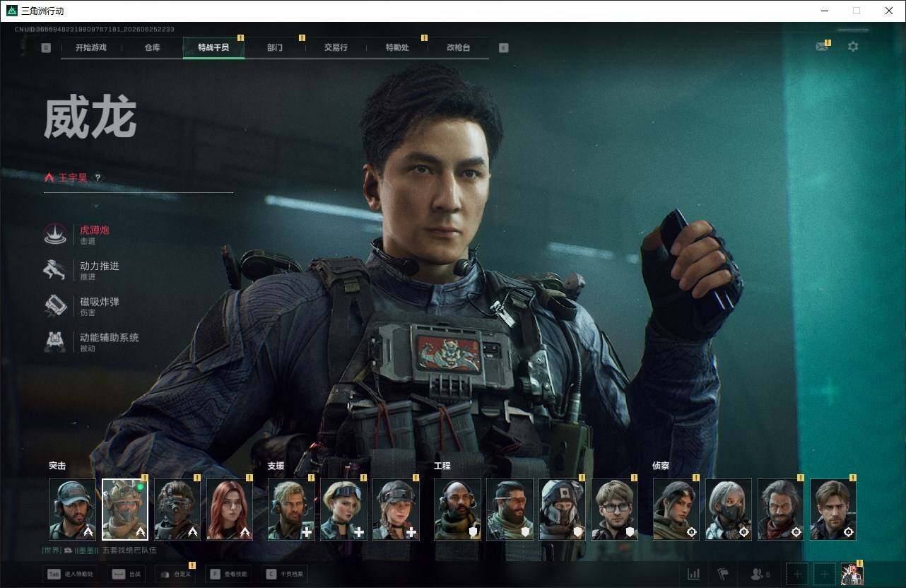Select the 虎蹲炮 skill icon
The width and height of the screenshot is (906, 588).
[x=55, y=234]
